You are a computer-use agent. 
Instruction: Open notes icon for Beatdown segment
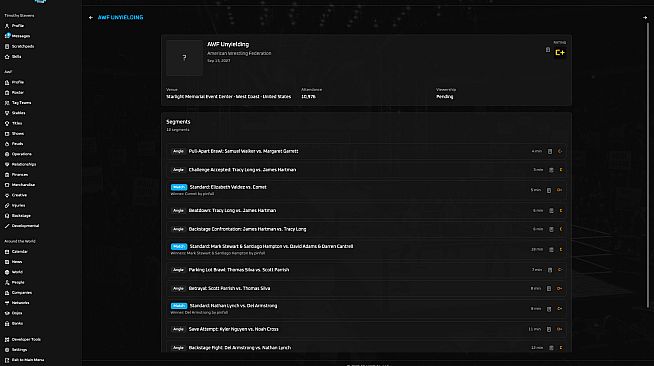click(551, 211)
